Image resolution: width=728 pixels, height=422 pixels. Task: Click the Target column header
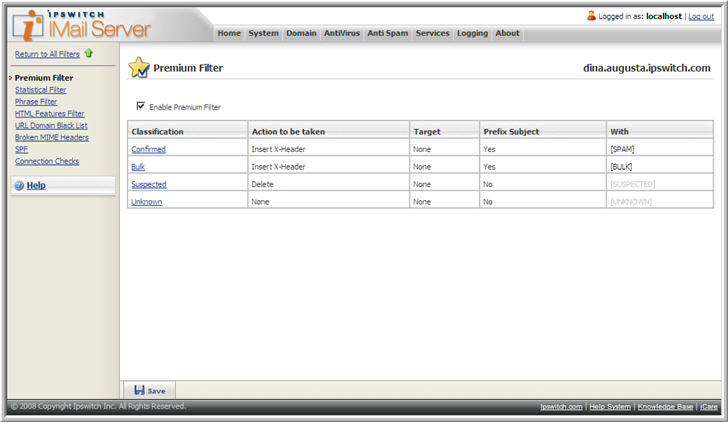[x=427, y=131]
